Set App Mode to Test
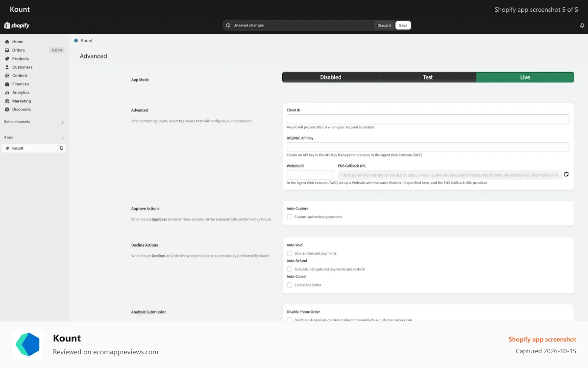 pyautogui.click(x=428, y=77)
